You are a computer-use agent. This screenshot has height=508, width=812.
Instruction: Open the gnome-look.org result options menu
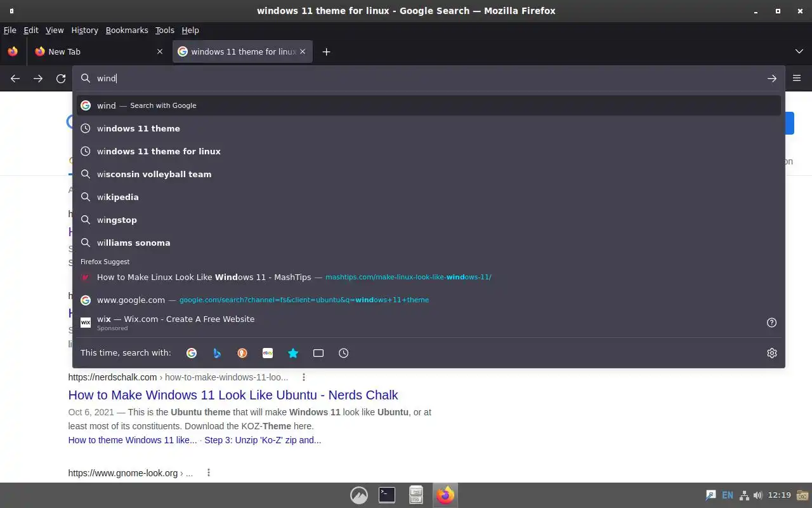pyautogui.click(x=208, y=473)
